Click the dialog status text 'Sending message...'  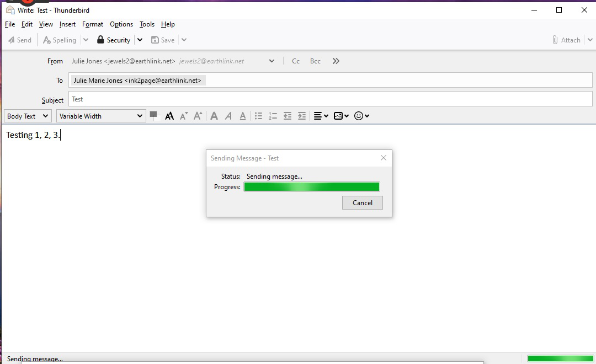[x=274, y=176]
